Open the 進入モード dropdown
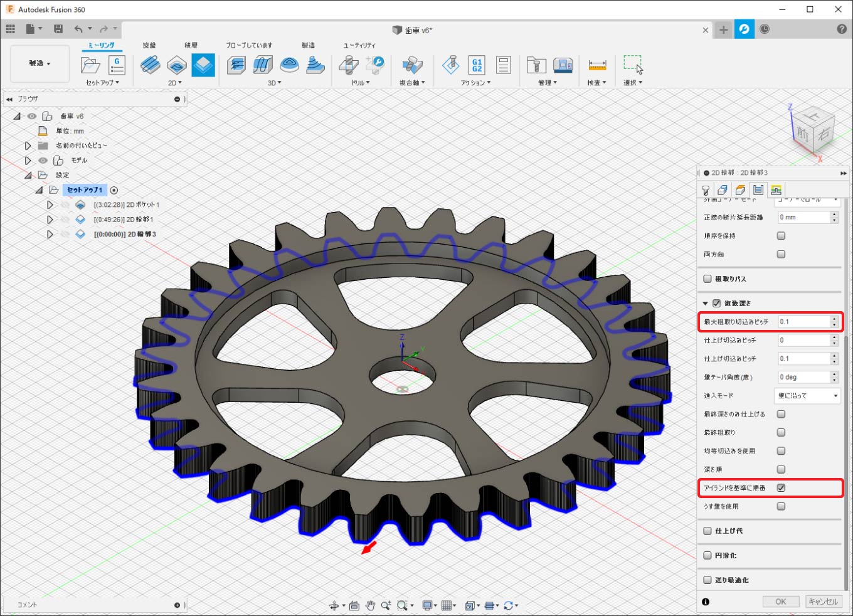Screen dimensions: 853x616 pyautogui.click(x=807, y=396)
